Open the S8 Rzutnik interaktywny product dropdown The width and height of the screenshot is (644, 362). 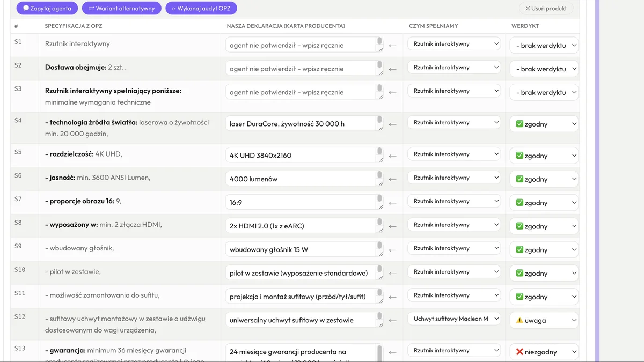(x=454, y=225)
